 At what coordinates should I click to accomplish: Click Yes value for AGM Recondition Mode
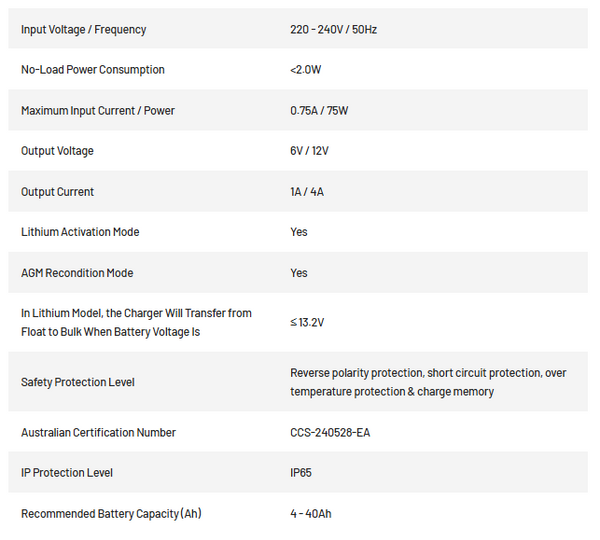coord(298,273)
